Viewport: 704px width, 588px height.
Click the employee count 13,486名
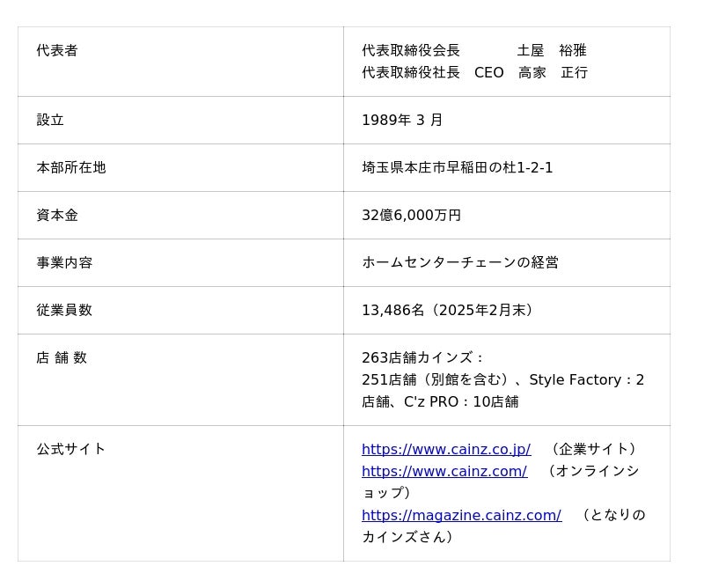[x=393, y=310]
